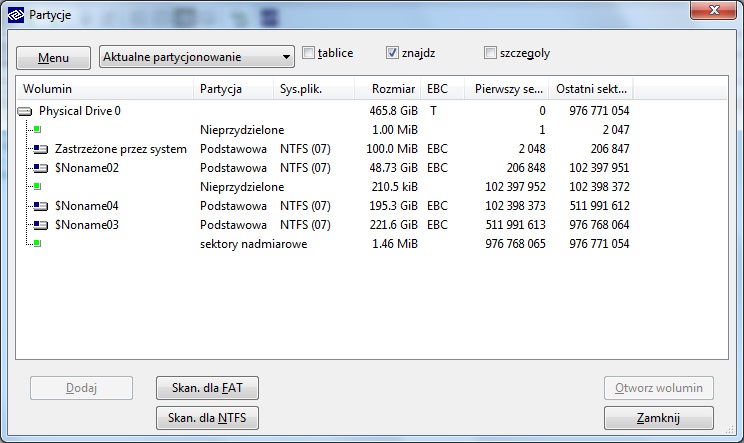The height and width of the screenshot is (443, 744).
Task: Click first sector value 206 848
Action: coord(526,168)
